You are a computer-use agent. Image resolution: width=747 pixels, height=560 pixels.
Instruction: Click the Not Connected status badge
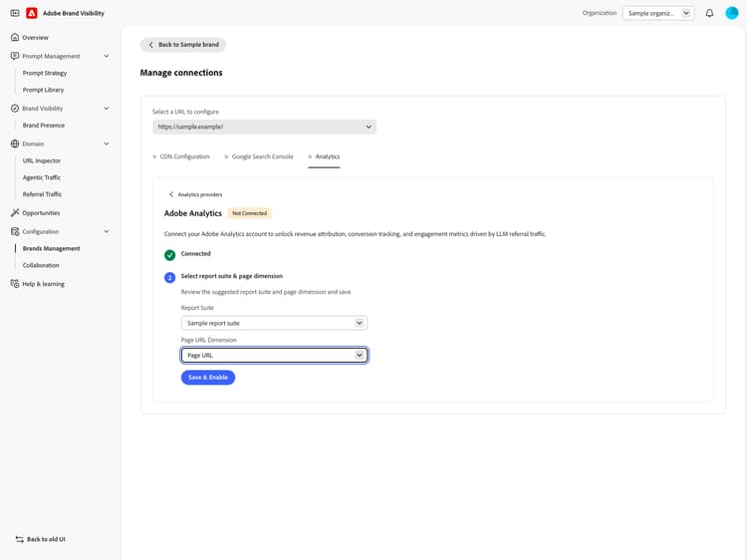pos(250,213)
